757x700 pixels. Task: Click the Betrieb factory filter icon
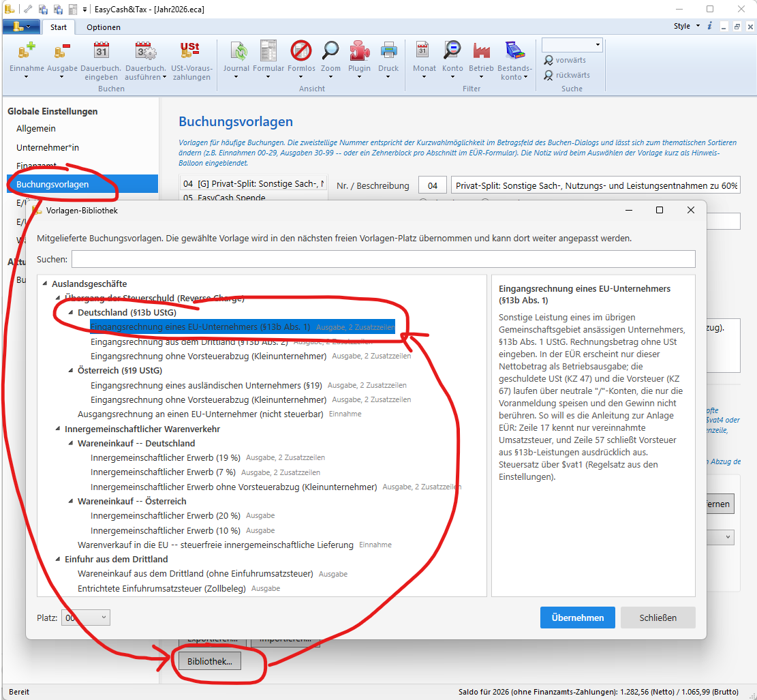tap(481, 50)
